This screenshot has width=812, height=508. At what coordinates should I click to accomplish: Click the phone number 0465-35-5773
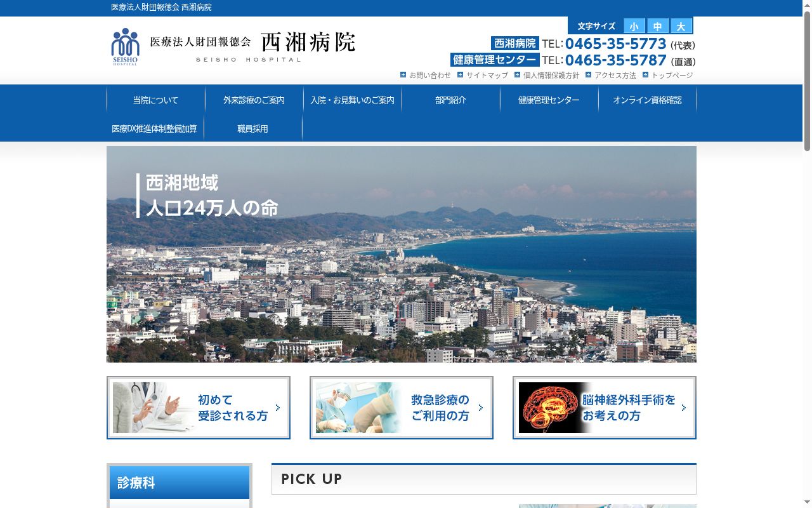point(615,44)
